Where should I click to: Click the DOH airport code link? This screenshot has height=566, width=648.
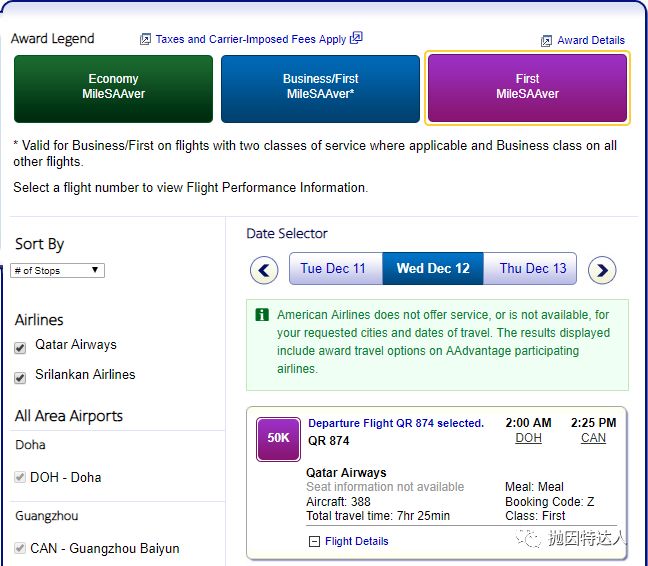click(x=528, y=438)
